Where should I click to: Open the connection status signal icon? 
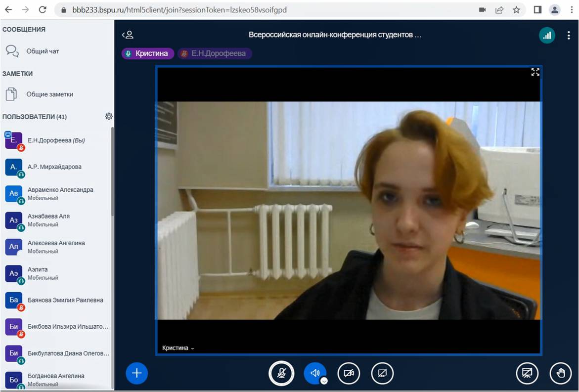[547, 35]
